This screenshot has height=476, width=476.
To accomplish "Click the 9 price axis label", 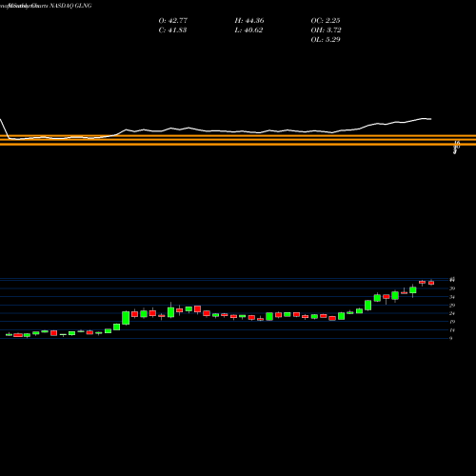I will coord(451,338).
